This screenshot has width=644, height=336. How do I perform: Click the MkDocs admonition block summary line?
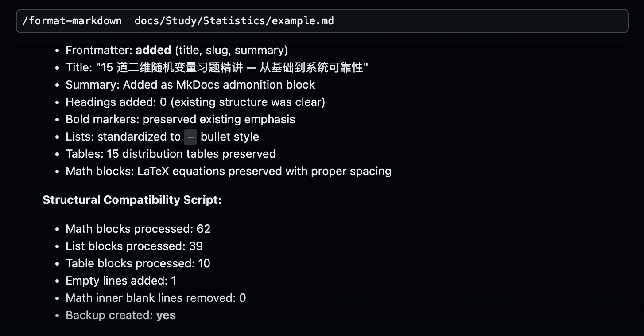pyautogui.click(x=190, y=85)
